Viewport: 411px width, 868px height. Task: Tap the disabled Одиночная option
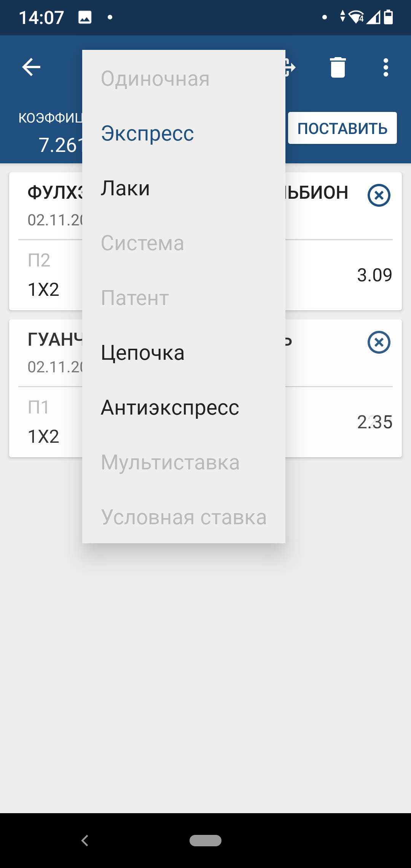coord(155,79)
